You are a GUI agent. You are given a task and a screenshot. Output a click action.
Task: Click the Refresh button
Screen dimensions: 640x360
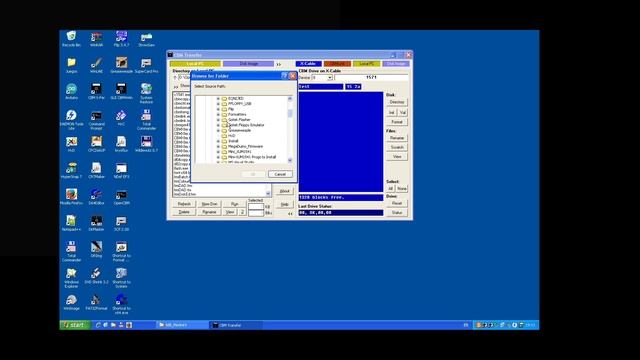(184, 204)
